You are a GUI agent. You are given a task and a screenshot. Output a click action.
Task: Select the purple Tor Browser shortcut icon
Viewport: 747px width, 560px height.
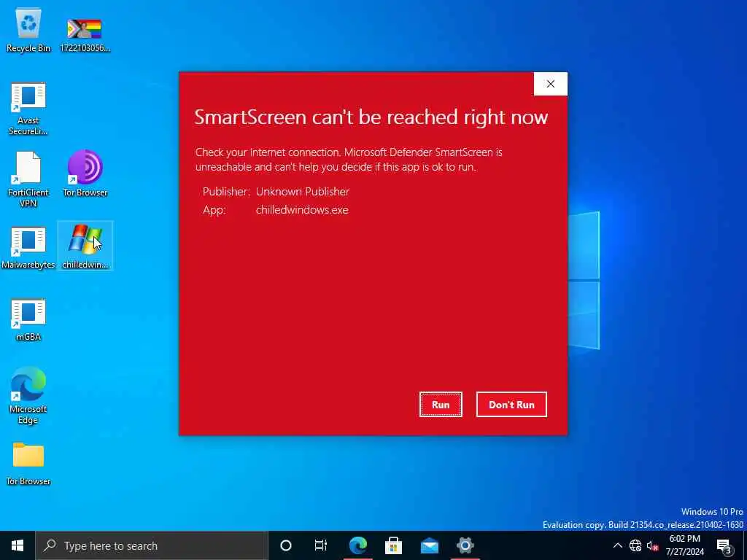coord(85,174)
